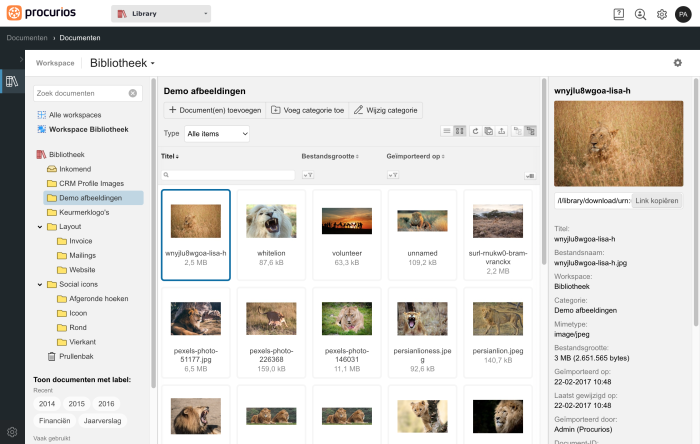Click the select-all documents icon

click(489, 131)
